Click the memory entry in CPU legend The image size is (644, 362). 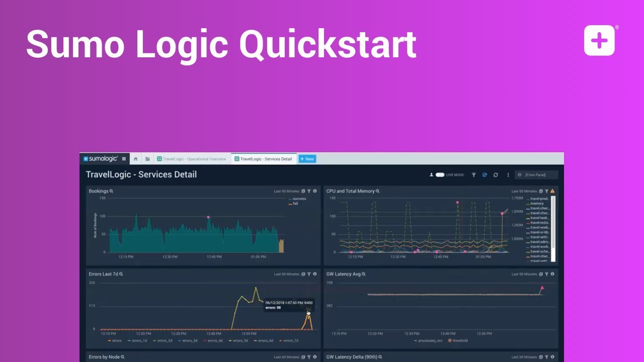pos(535,204)
